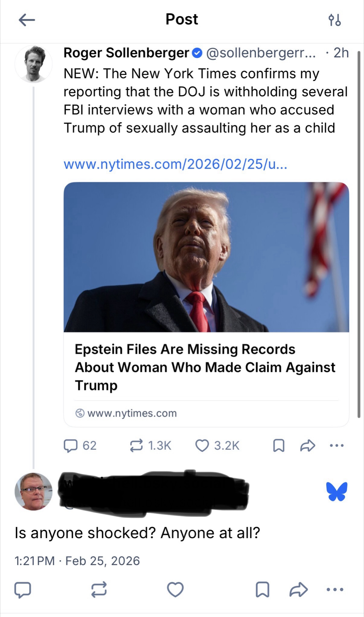The image size is (364, 617).
Task: Open more options on the bottom post
Action: tap(335, 590)
